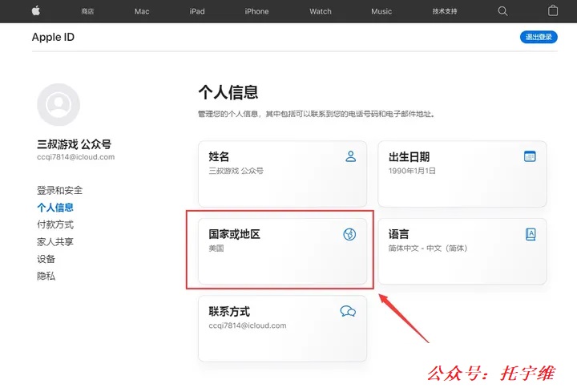Open the shopping bag icon
This screenshot has width=577, height=392.
click(x=553, y=10)
